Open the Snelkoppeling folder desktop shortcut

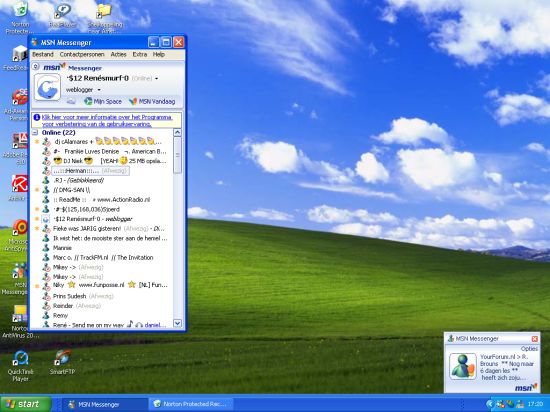(105, 18)
